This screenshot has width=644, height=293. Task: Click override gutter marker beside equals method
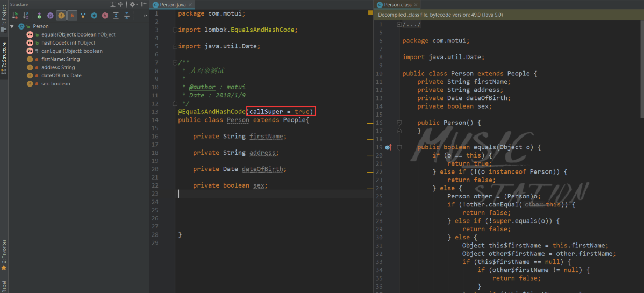tap(389, 147)
